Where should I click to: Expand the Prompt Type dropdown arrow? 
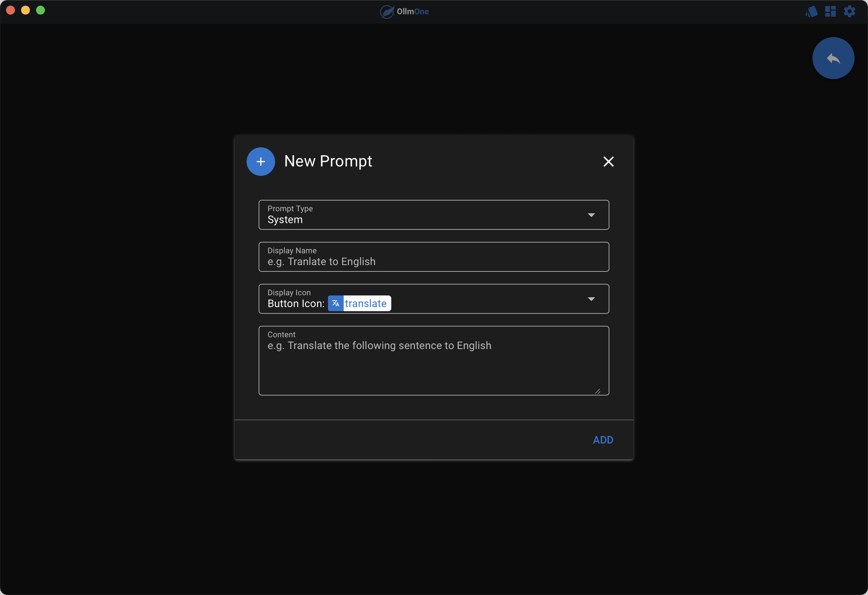tap(591, 215)
